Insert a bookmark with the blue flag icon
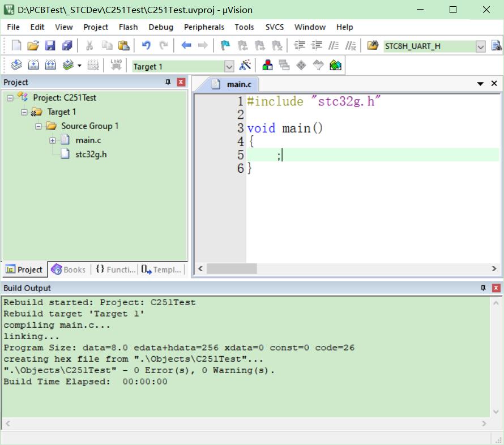Screen dimensions: 504x445 (x=225, y=46)
